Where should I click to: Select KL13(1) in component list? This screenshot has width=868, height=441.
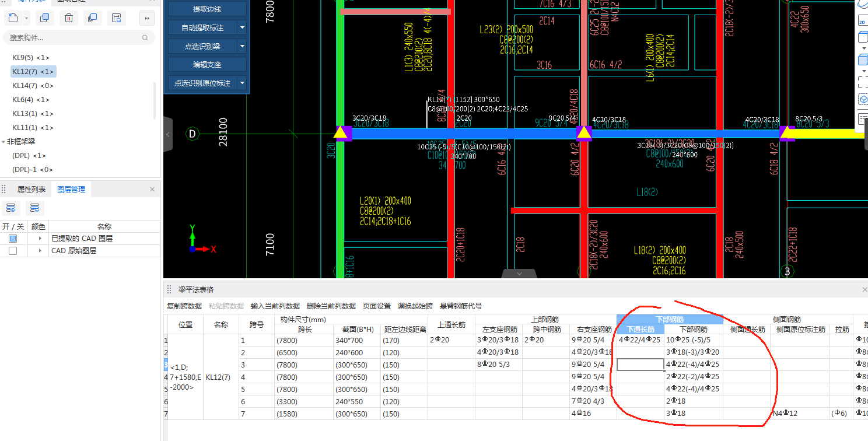click(33, 114)
